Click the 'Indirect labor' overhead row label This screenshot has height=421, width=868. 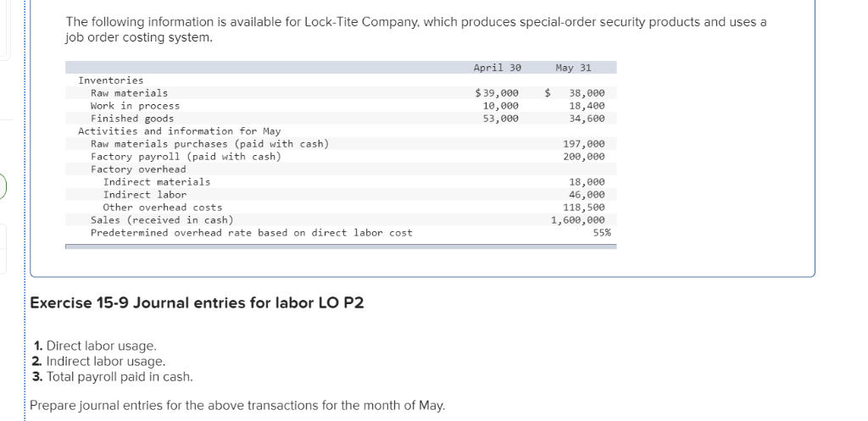pos(145,195)
